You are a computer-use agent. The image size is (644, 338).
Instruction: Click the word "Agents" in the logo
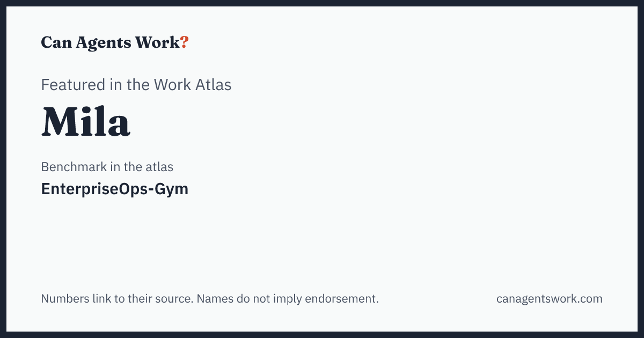coord(103,44)
